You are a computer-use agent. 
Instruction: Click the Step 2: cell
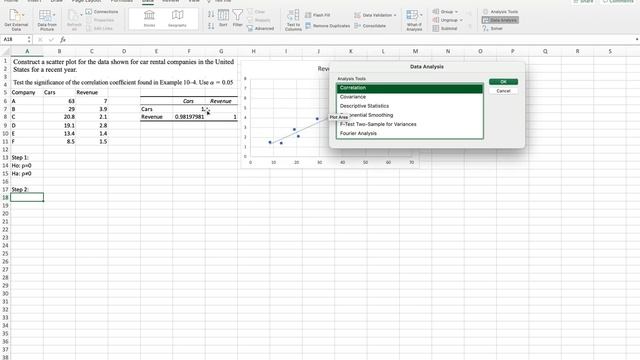[x=27, y=189]
